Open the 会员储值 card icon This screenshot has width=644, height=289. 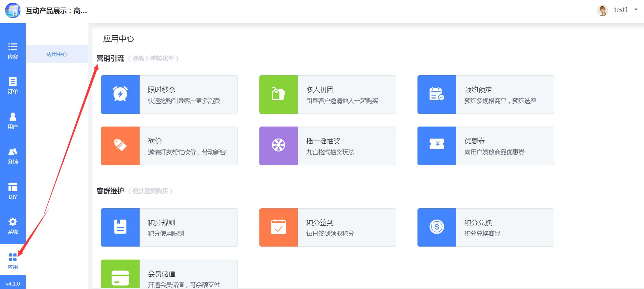point(120,277)
